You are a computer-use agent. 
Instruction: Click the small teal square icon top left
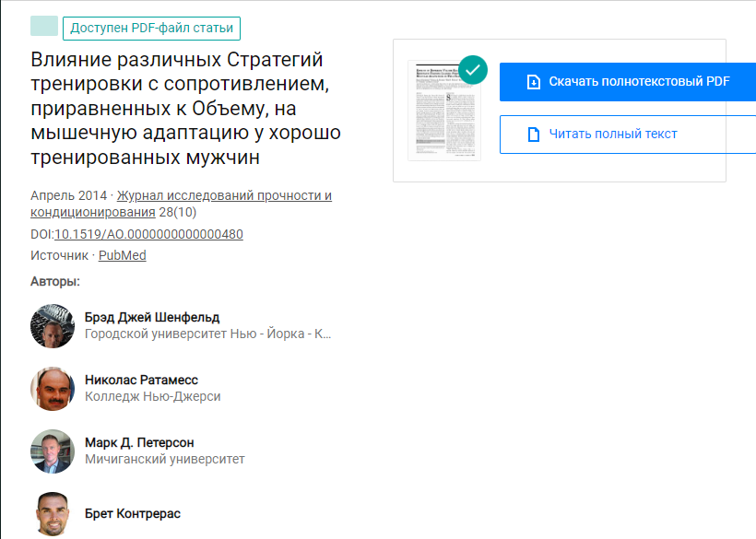pyautogui.click(x=43, y=28)
